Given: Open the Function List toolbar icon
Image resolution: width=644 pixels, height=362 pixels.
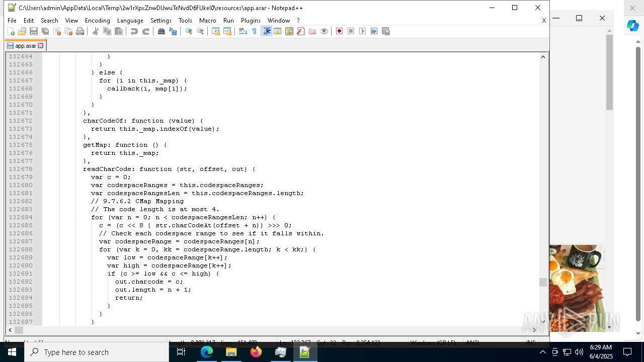Looking at the screenshot, I should (x=301, y=31).
